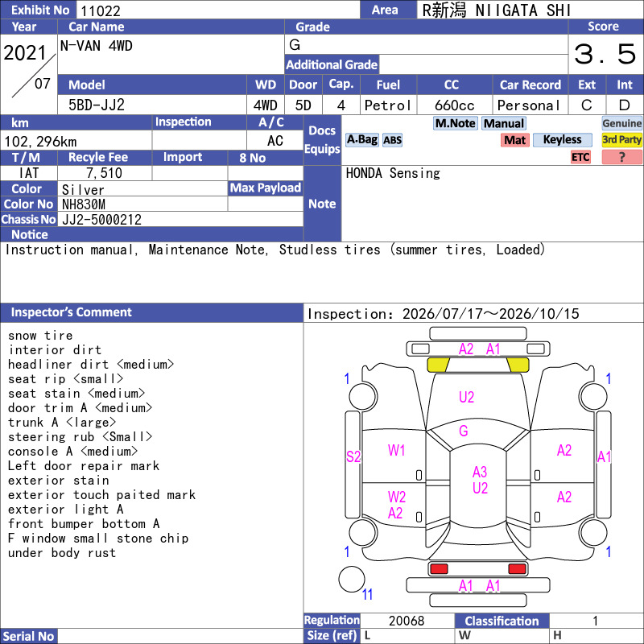This screenshot has width=644, height=644.
Task: Click interior grade D
Action: click(x=625, y=105)
